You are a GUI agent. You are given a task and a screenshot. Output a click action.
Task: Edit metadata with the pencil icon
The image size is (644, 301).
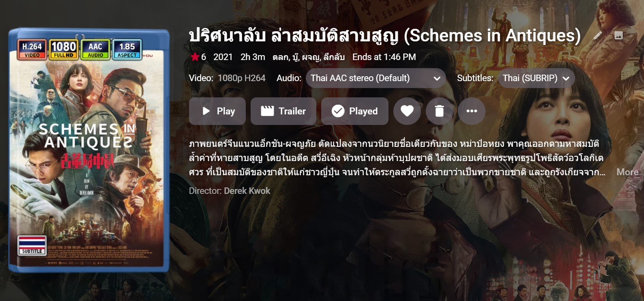point(597,36)
